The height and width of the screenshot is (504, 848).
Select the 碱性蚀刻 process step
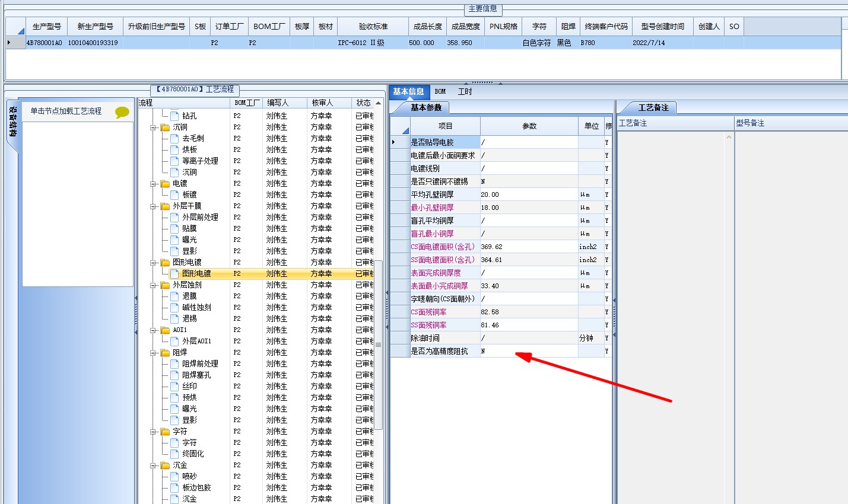click(196, 307)
